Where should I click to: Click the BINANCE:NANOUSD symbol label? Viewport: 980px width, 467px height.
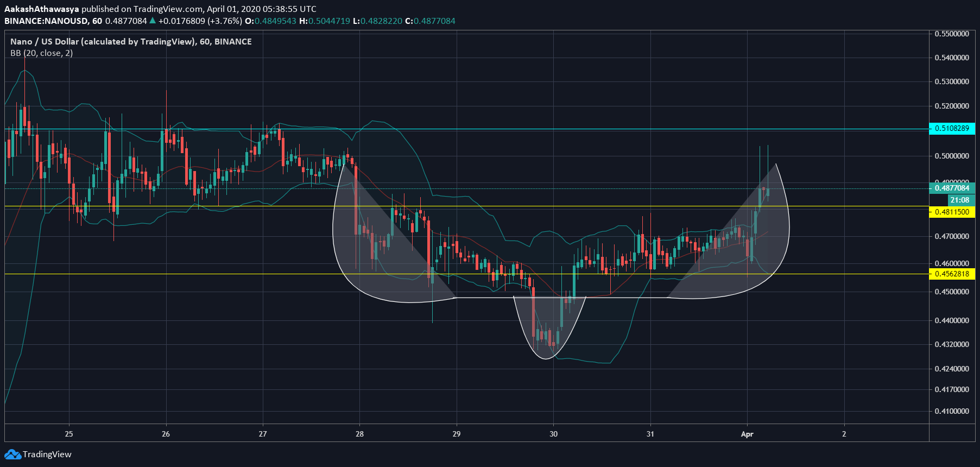(46, 21)
